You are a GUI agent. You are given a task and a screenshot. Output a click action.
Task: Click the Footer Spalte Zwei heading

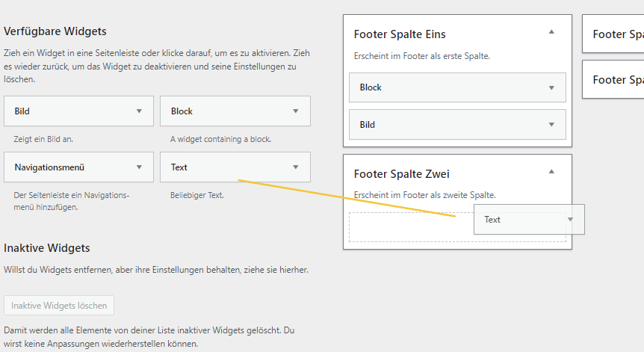[401, 174]
